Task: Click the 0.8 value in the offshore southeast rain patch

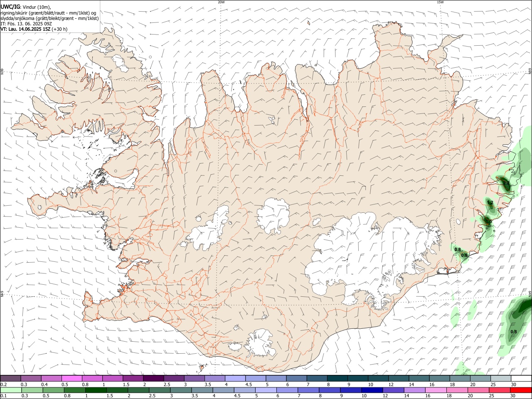Action: [514, 332]
